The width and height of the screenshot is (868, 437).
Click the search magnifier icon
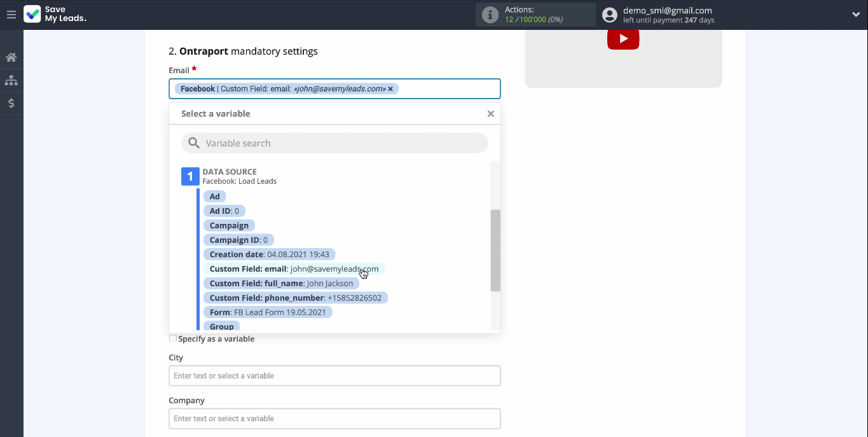(194, 143)
